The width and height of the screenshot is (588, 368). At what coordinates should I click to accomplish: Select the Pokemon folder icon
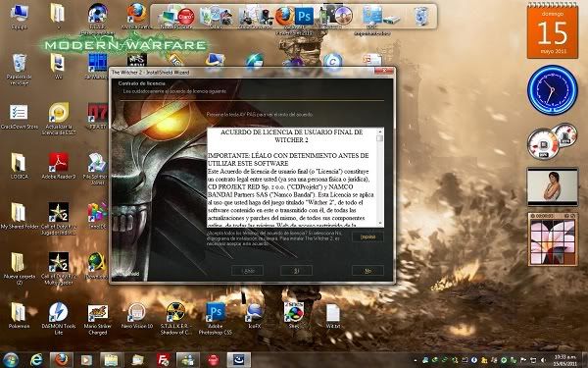[x=19, y=315]
